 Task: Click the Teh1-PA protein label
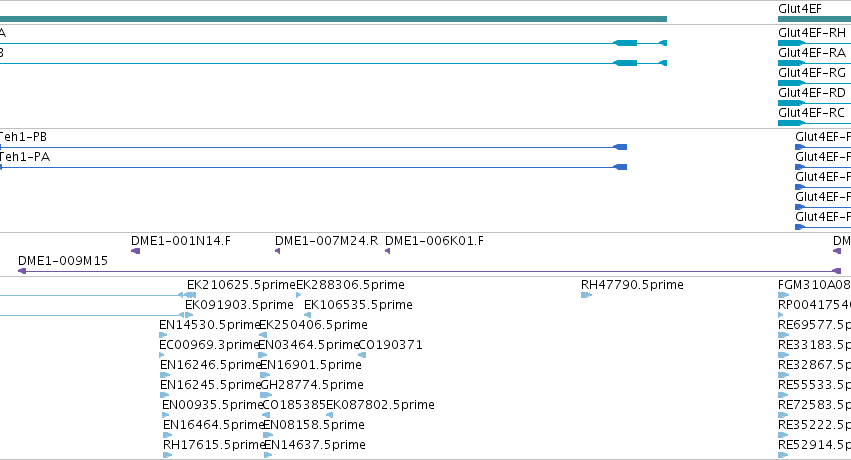(x=24, y=157)
